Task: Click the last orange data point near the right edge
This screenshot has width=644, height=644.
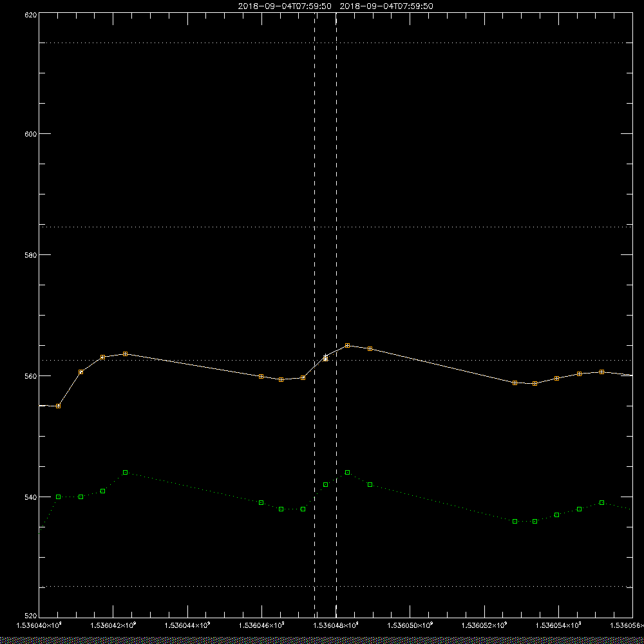Action: tap(602, 372)
